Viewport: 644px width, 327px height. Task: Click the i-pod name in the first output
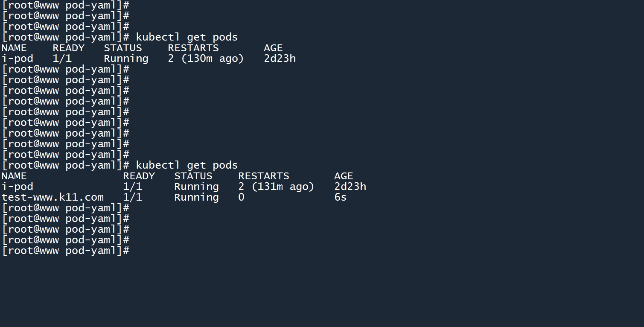(x=17, y=58)
